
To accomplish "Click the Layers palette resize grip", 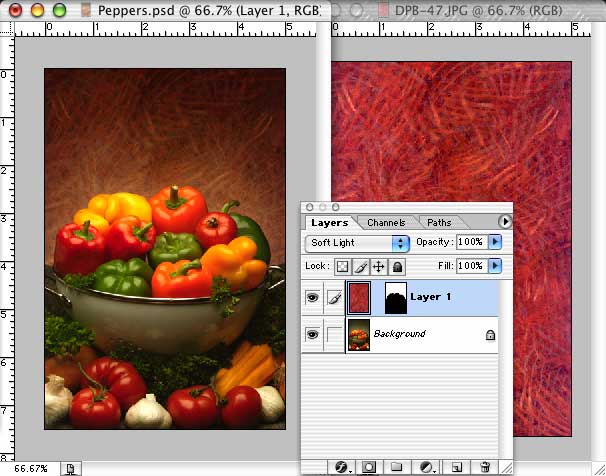I will (507, 468).
